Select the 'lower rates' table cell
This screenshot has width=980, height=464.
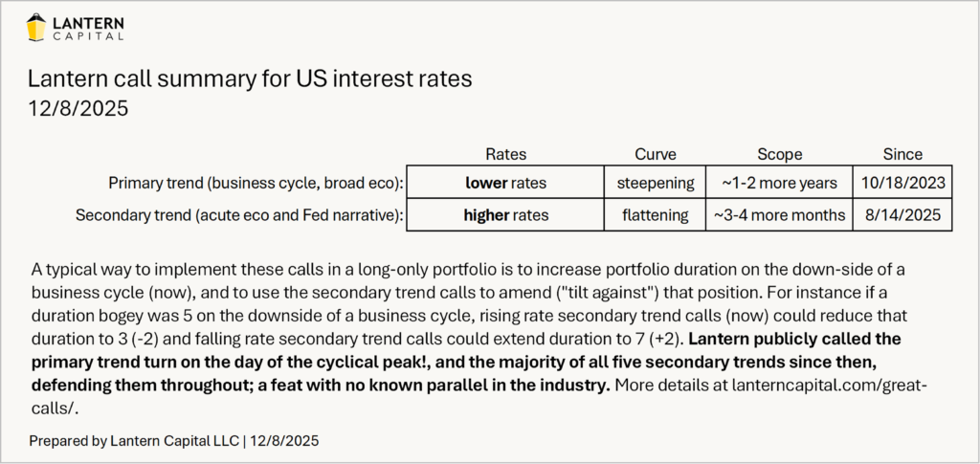505,181
